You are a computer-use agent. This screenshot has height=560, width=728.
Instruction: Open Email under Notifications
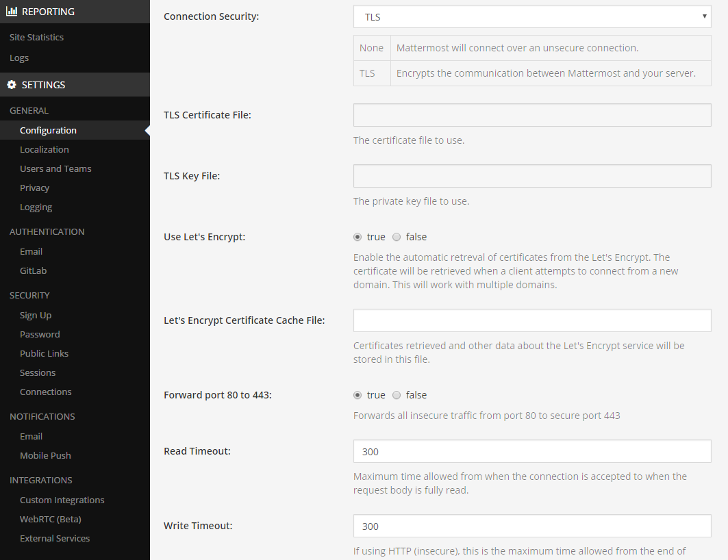(x=31, y=436)
